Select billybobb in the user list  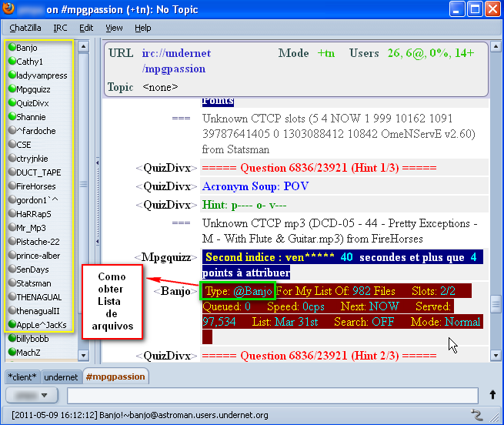(x=32, y=339)
